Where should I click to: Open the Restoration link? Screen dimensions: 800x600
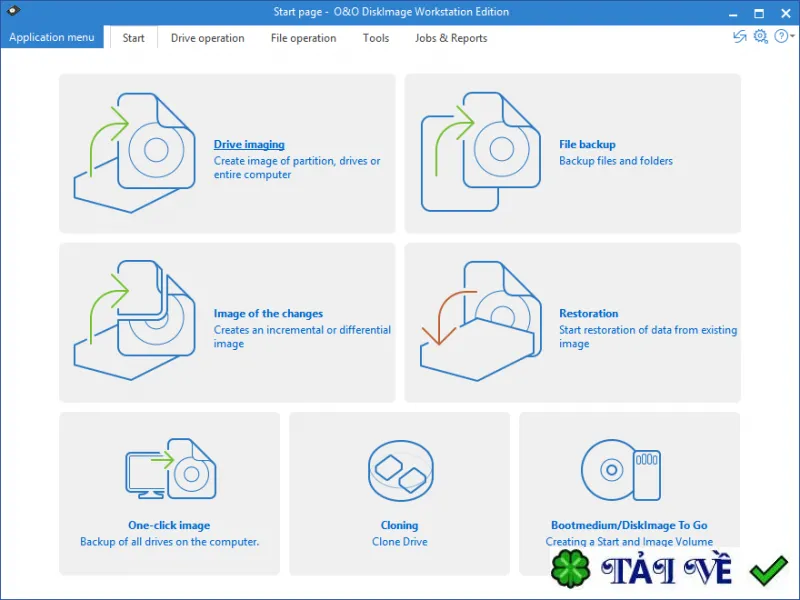(x=588, y=313)
